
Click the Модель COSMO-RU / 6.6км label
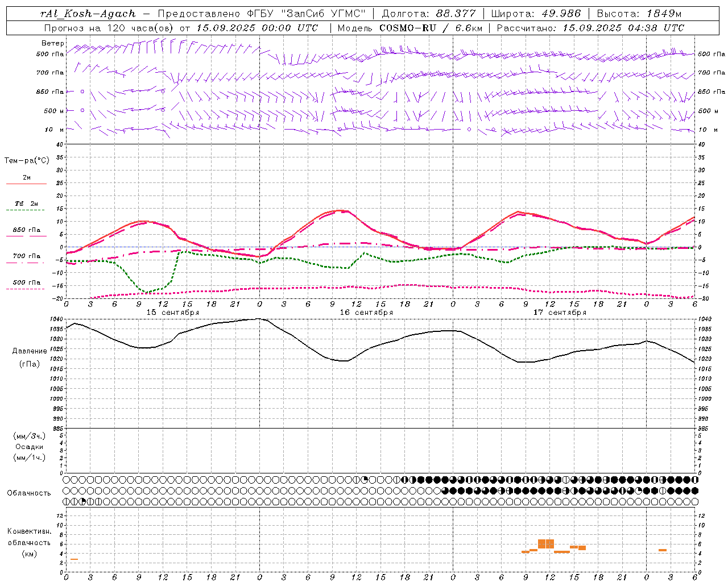[409, 28]
